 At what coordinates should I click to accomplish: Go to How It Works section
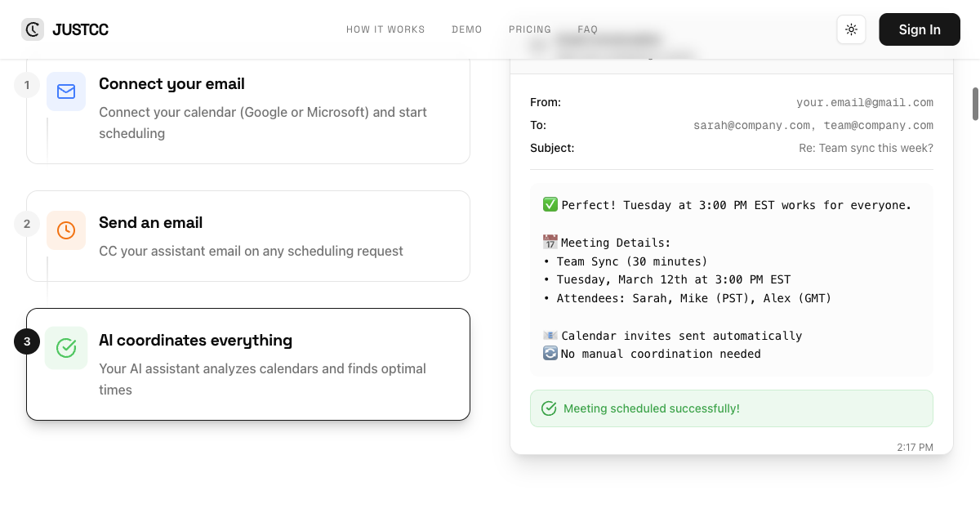(x=385, y=29)
